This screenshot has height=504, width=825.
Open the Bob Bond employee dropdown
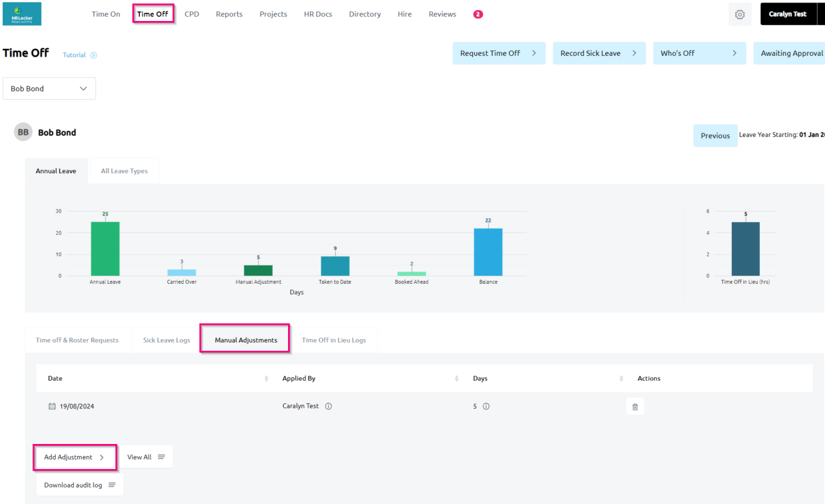49,89
